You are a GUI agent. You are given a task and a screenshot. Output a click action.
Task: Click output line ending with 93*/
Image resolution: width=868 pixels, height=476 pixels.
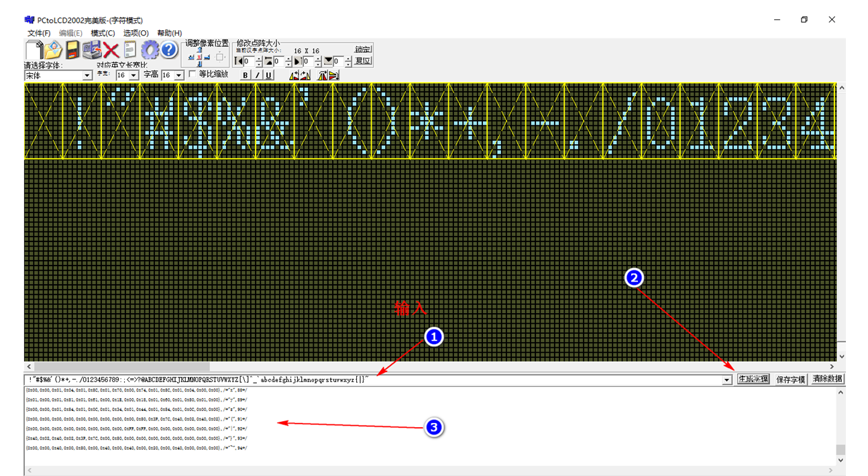(136, 438)
